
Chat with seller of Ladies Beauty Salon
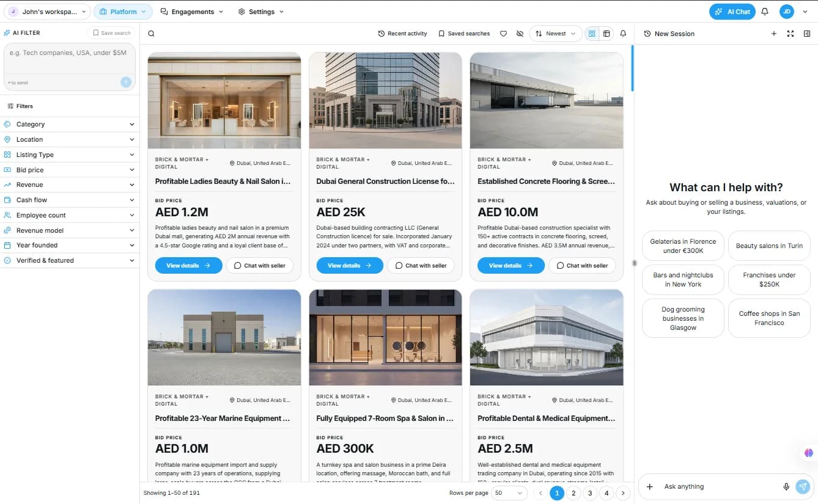[x=260, y=266]
